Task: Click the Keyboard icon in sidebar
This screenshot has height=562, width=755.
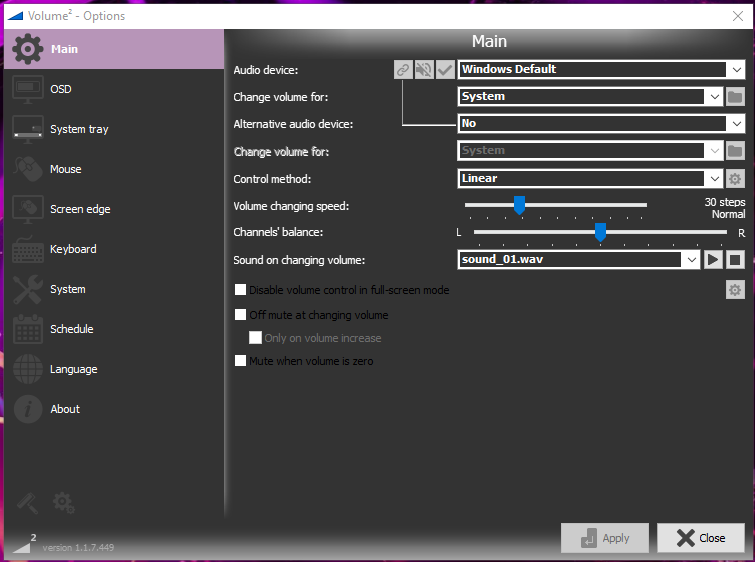Action: coord(27,249)
